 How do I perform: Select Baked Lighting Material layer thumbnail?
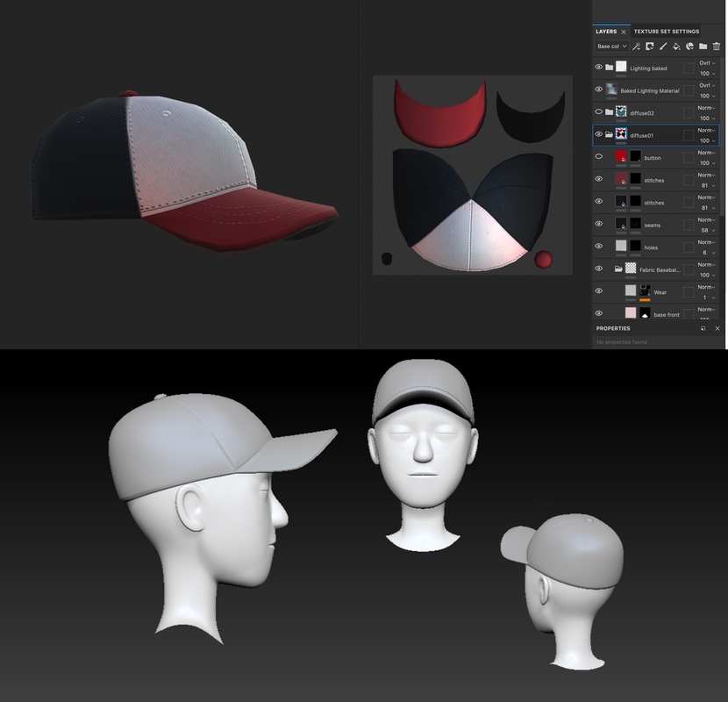pos(612,89)
